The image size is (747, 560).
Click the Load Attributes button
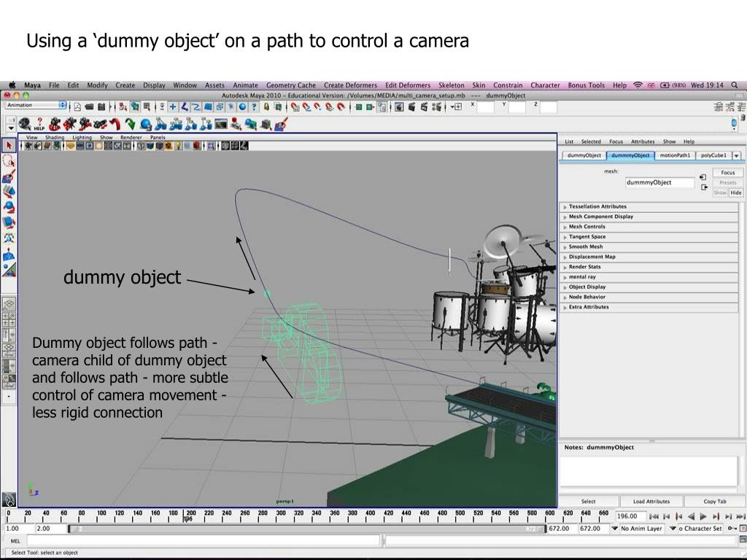point(651,502)
